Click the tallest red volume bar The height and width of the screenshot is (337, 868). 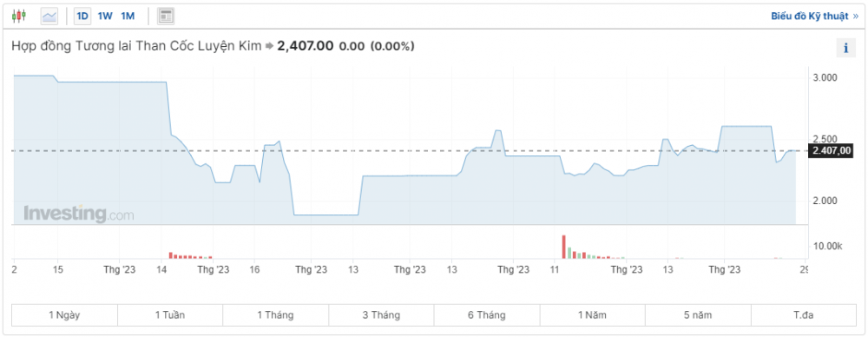pyautogui.click(x=563, y=248)
